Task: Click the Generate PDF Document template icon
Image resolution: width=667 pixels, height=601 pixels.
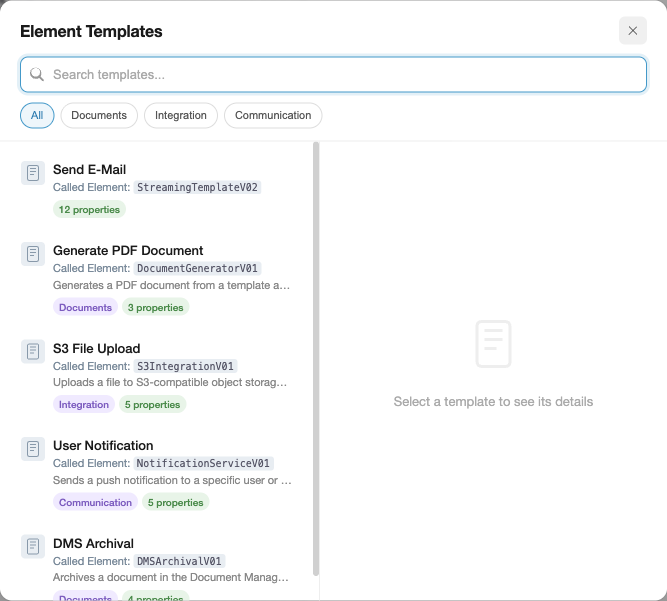Action: [x=33, y=254]
